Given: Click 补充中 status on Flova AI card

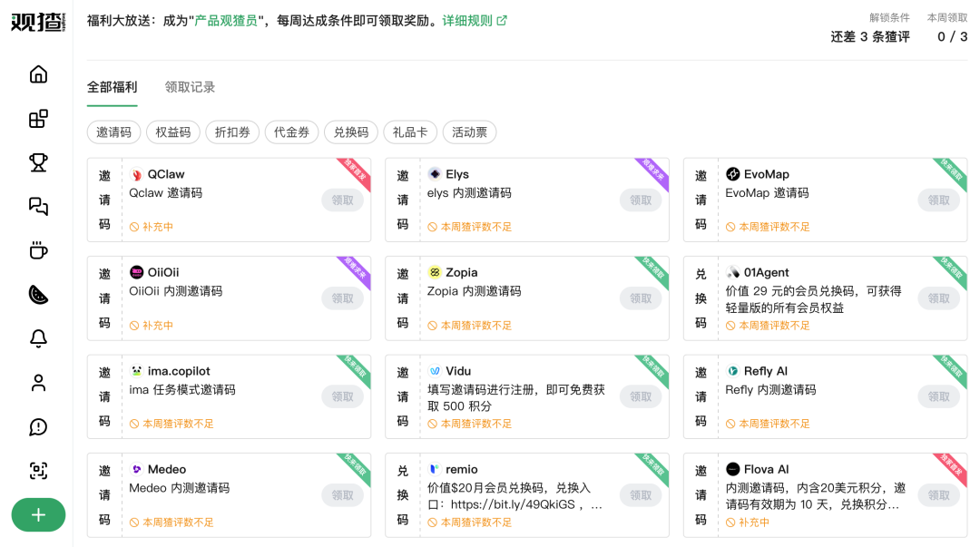Looking at the screenshot, I should [748, 523].
